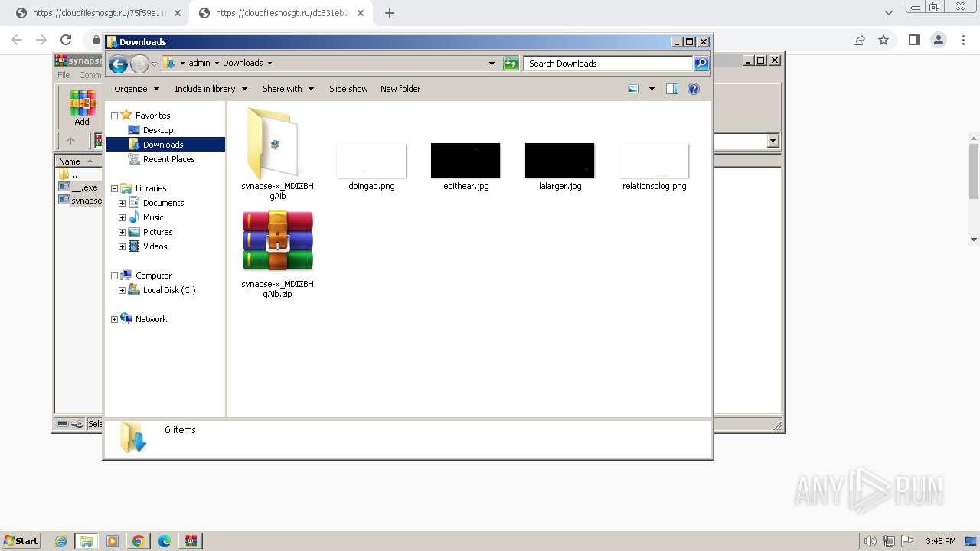
Task: Click the Chrome share icon
Action: point(859,40)
